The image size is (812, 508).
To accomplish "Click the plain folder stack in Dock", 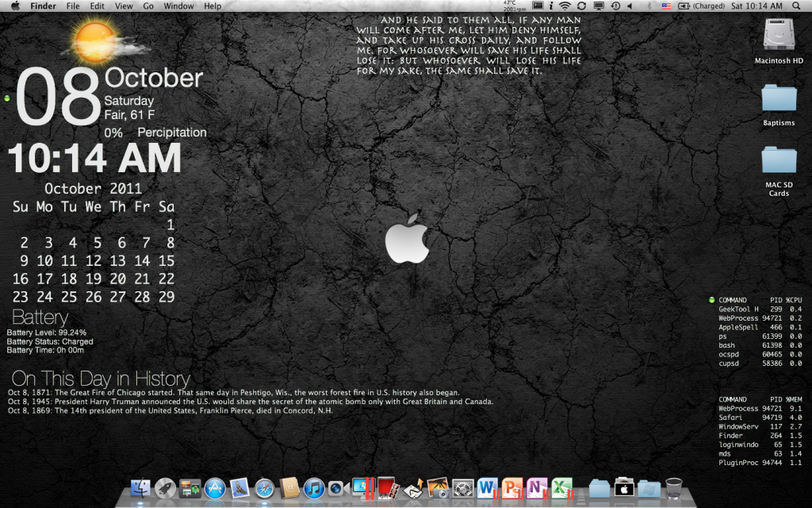I will (x=599, y=489).
